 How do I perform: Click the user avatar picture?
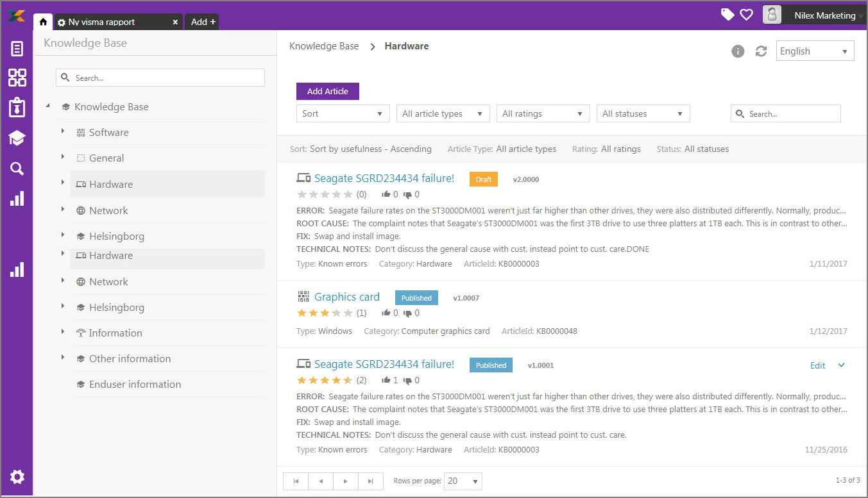click(772, 15)
